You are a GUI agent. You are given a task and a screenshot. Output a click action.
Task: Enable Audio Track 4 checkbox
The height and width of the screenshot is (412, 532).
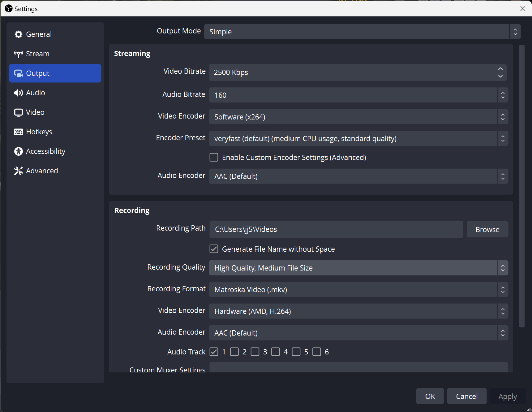(x=276, y=352)
